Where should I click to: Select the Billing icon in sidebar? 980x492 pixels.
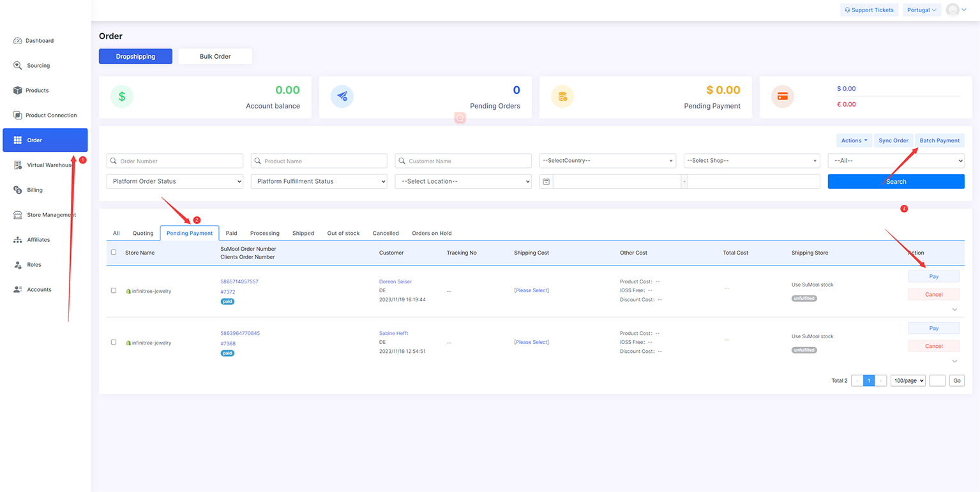[18, 190]
